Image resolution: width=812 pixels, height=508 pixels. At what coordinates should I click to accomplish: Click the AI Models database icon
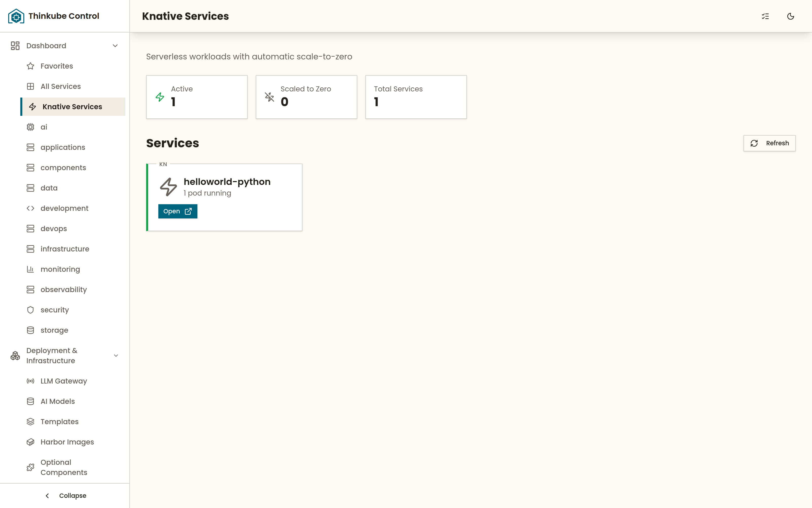[x=30, y=402]
